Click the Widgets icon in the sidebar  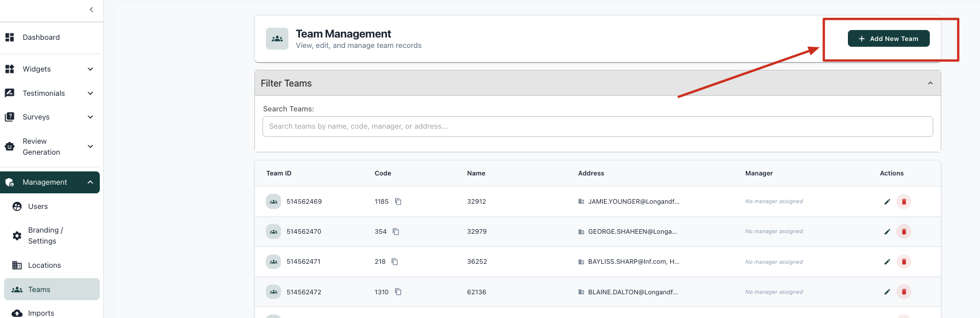(x=10, y=69)
